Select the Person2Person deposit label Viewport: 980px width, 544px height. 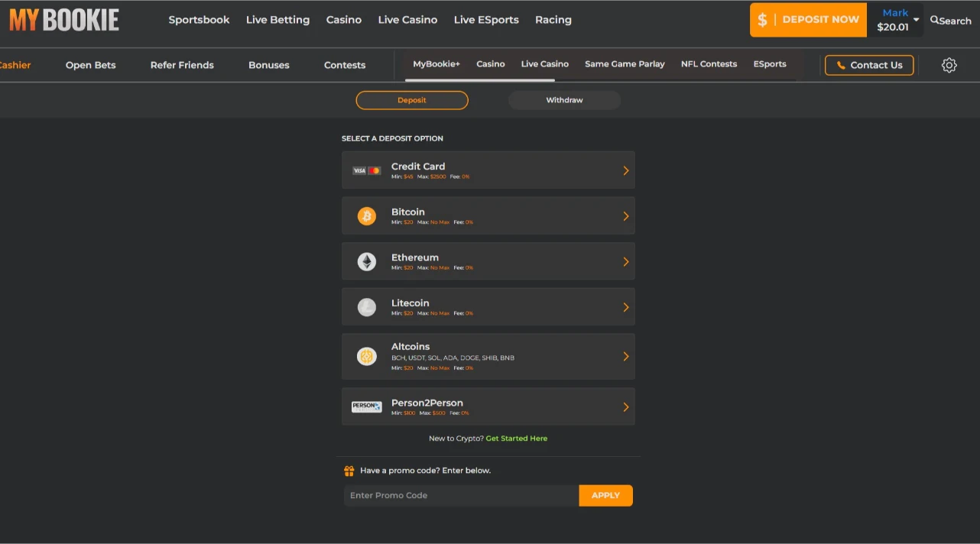click(x=427, y=403)
